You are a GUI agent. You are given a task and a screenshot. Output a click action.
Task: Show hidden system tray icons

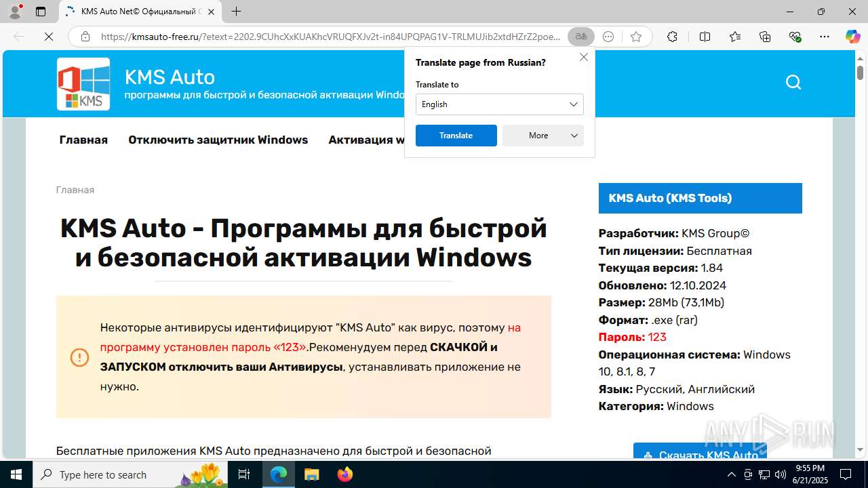731,474
